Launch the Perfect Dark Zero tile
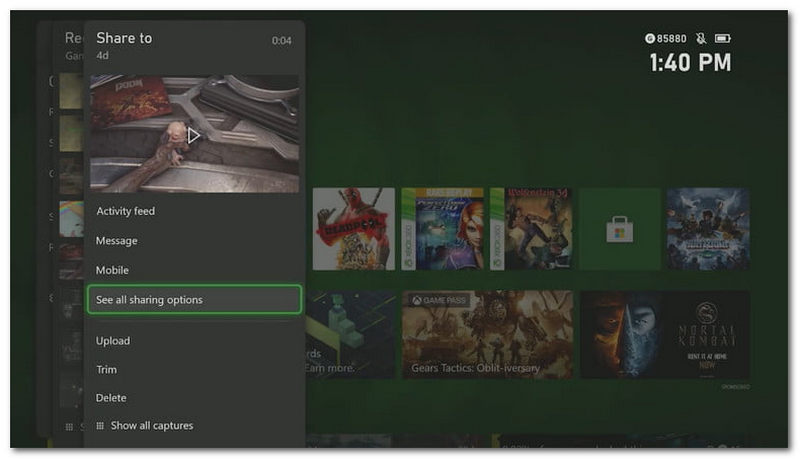800x459 pixels. [x=442, y=229]
